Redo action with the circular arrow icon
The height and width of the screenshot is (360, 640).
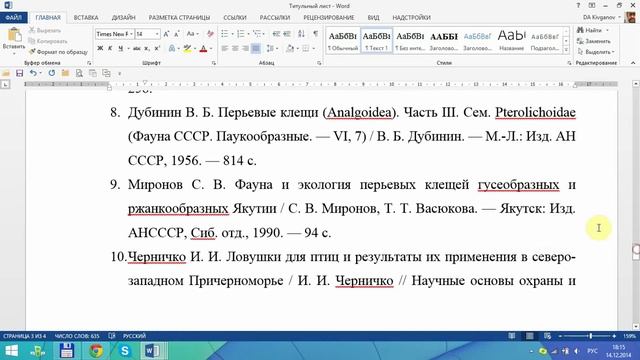(51, 73)
